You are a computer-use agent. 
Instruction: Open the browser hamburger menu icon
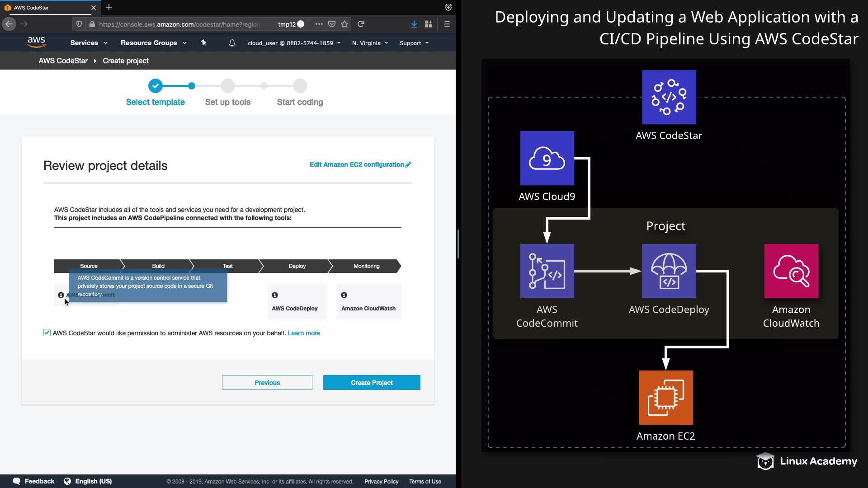447,24
